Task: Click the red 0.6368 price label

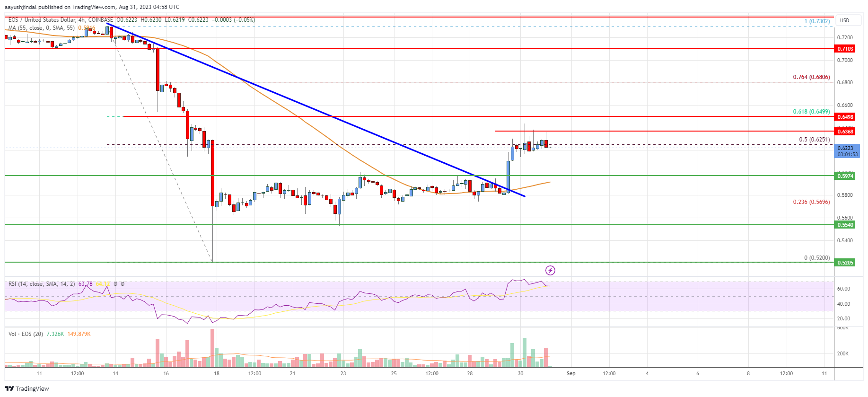Action: click(845, 132)
